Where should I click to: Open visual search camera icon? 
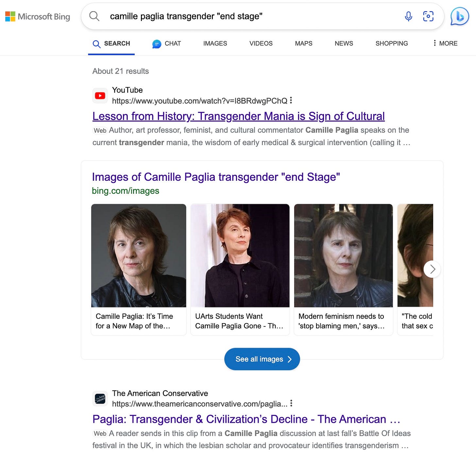428,16
